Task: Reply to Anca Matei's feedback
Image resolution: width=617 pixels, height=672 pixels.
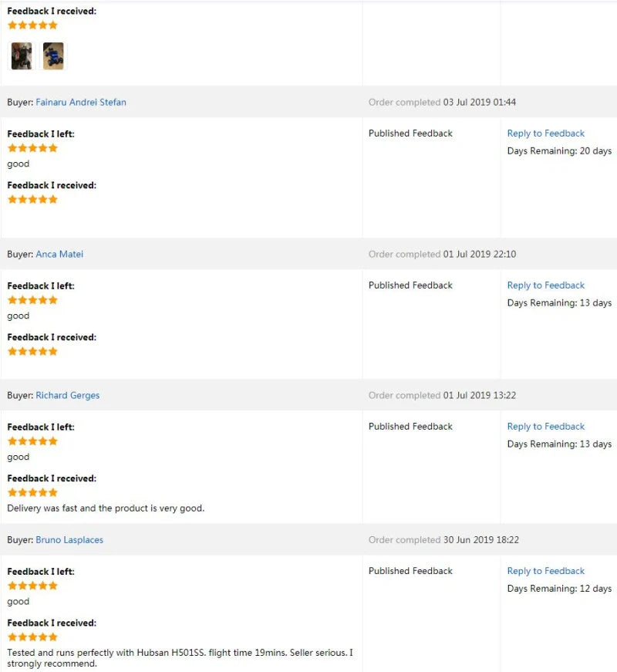Action: 545,285
